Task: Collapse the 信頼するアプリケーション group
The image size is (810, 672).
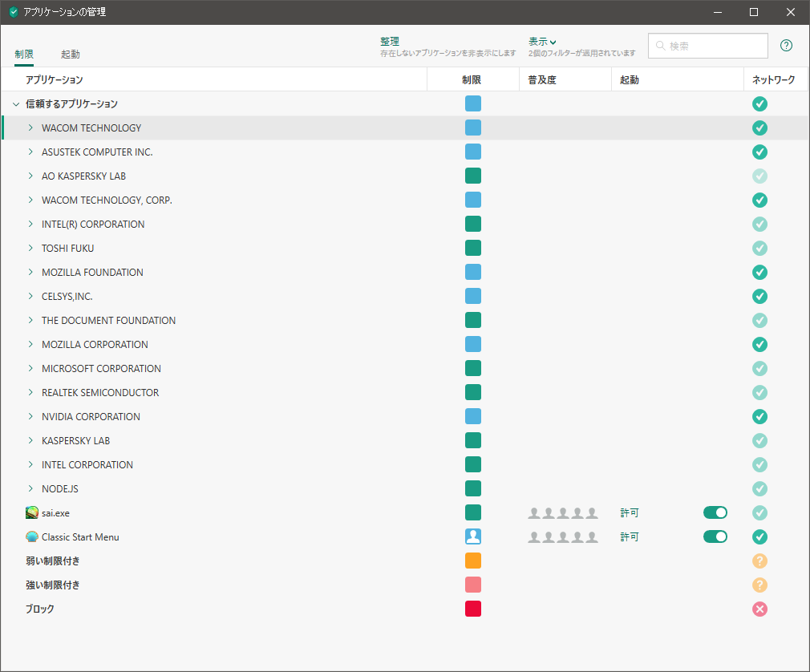Action: pyautogui.click(x=16, y=104)
